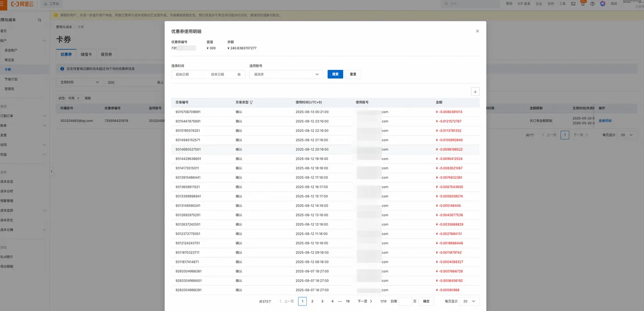Open the 企业 header menu
The image size is (644, 311).
pyautogui.click(x=539, y=3)
